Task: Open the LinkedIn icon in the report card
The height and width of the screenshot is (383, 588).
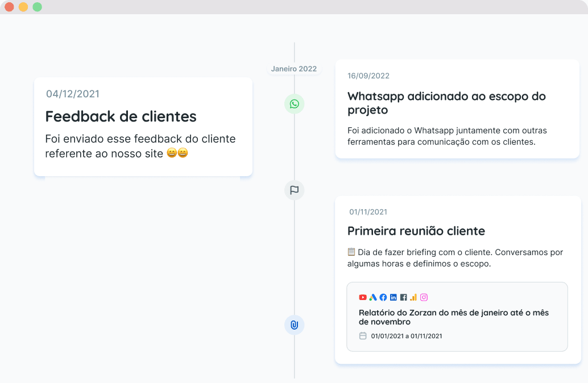Action: click(394, 297)
